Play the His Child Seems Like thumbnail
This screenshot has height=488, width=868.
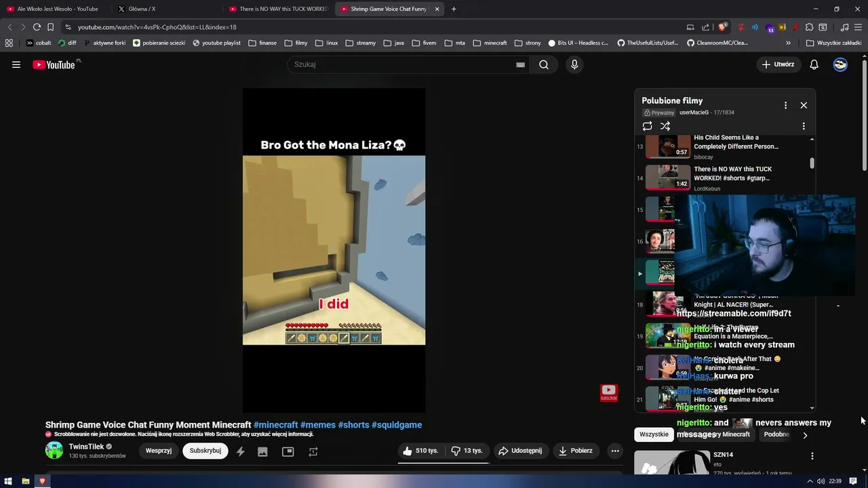click(668, 146)
